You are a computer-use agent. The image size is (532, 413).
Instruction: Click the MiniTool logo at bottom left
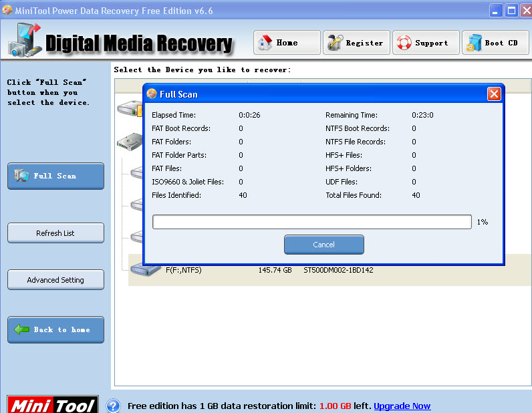(x=53, y=404)
